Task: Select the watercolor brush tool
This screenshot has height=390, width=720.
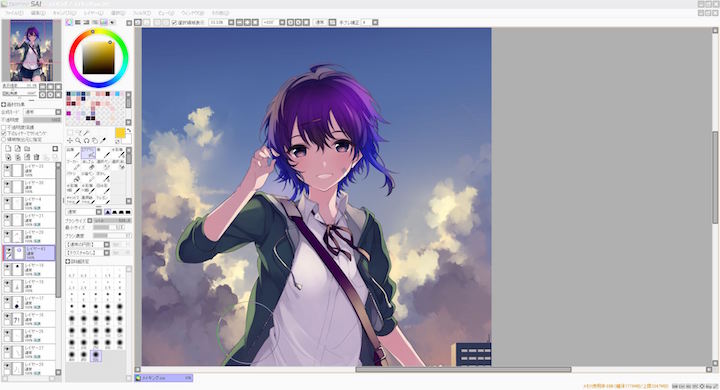Action: (118, 154)
